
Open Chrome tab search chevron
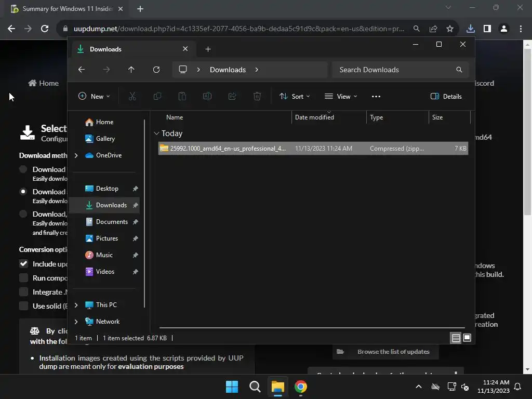coord(448,7)
